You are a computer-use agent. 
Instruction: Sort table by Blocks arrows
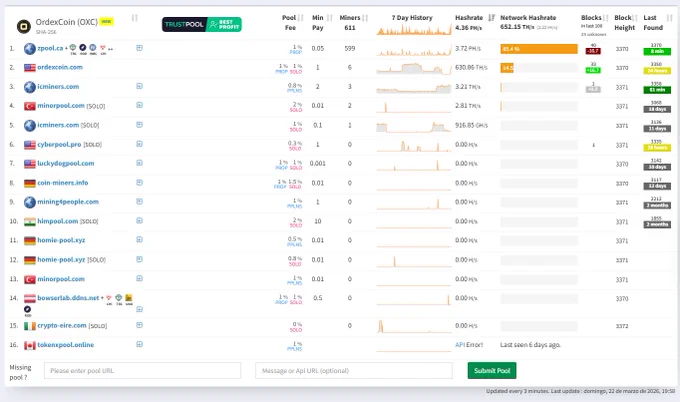click(606, 18)
